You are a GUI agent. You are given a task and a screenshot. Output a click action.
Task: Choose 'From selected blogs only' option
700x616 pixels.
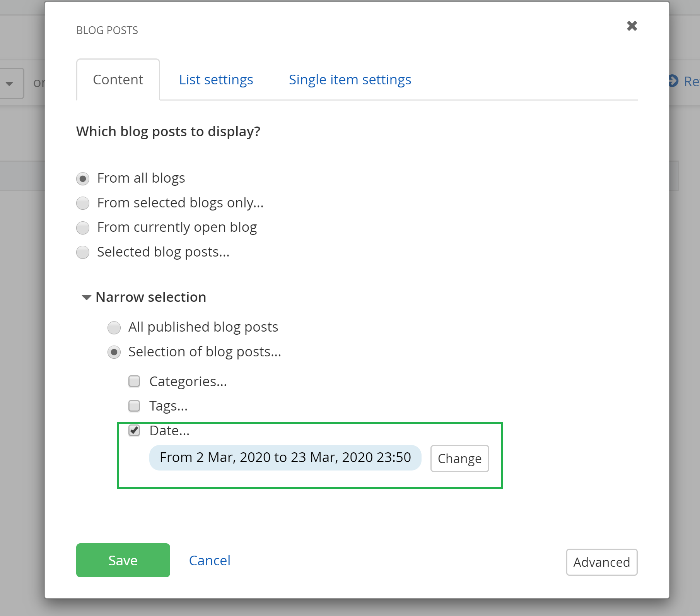click(x=83, y=203)
